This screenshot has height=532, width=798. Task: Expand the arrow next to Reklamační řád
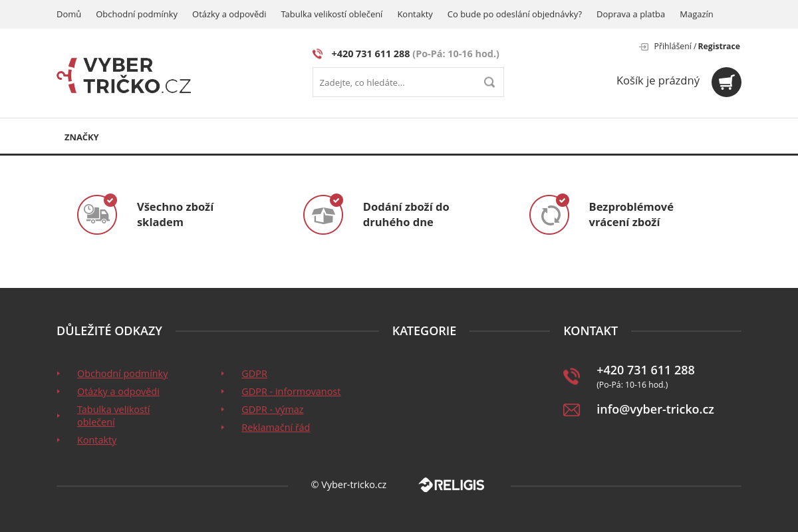[223, 428]
